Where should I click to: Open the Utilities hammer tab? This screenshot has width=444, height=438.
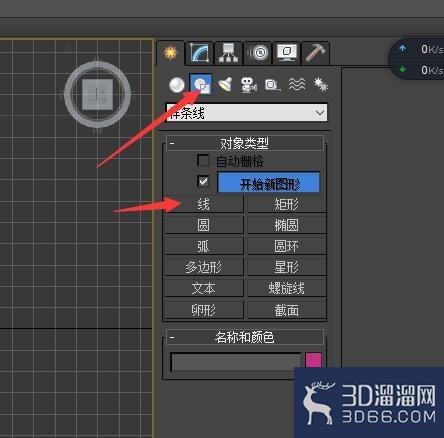click(x=315, y=53)
